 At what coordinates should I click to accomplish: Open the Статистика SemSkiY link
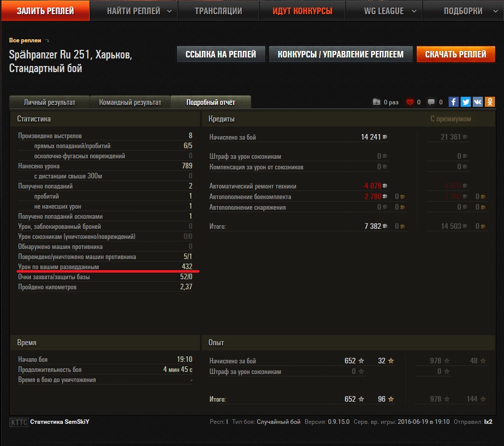pos(60,422)
